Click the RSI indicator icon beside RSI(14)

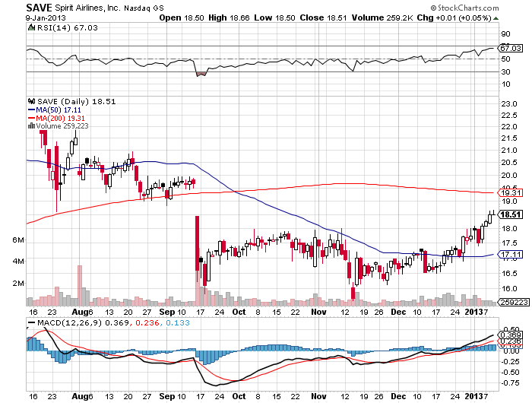[x=31, y=27]
